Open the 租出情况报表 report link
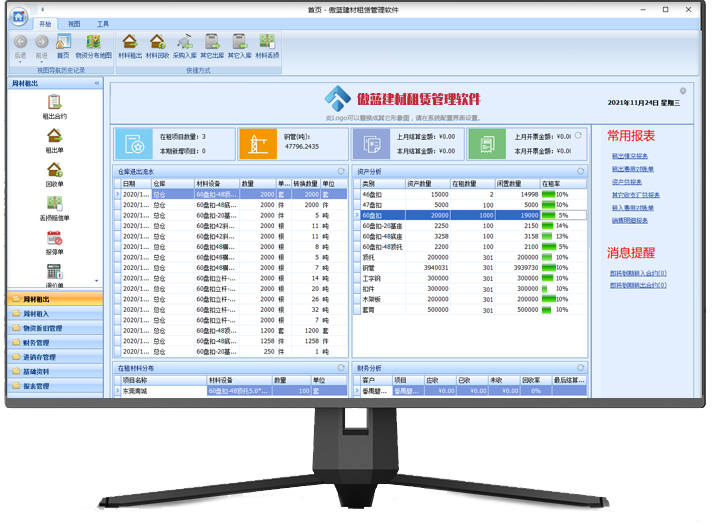Viewport: 726px width, 526px height. tap(629, 156)
